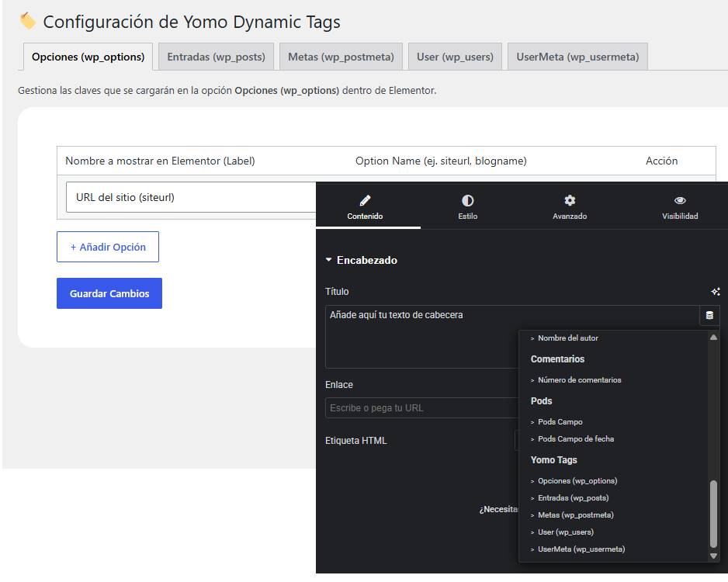728x582 pixels.
Task: Select Metas (wp_postmeta) in Yomo Tags list
Action: (575, 514)
